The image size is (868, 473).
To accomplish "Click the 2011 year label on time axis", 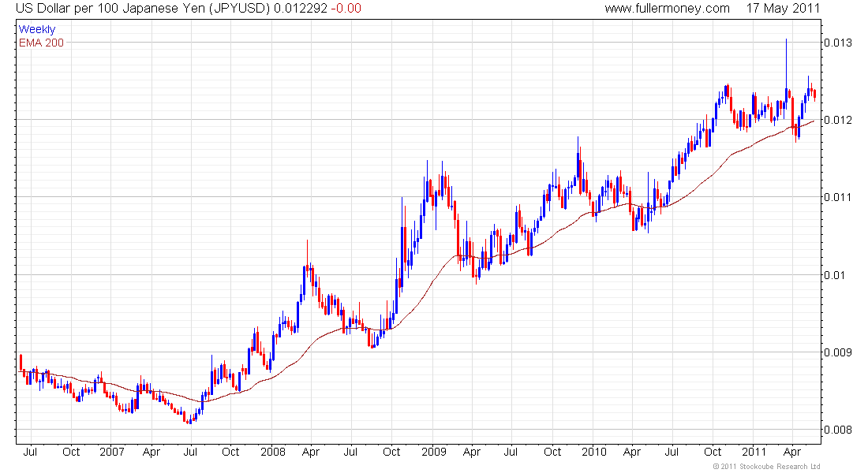I will coord(754,452).
